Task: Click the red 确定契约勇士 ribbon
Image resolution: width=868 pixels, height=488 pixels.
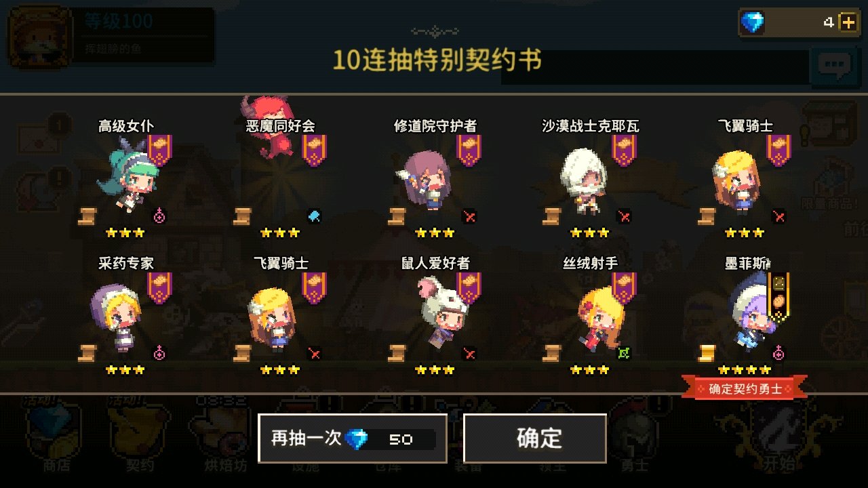Action: (x=745, y=388)
